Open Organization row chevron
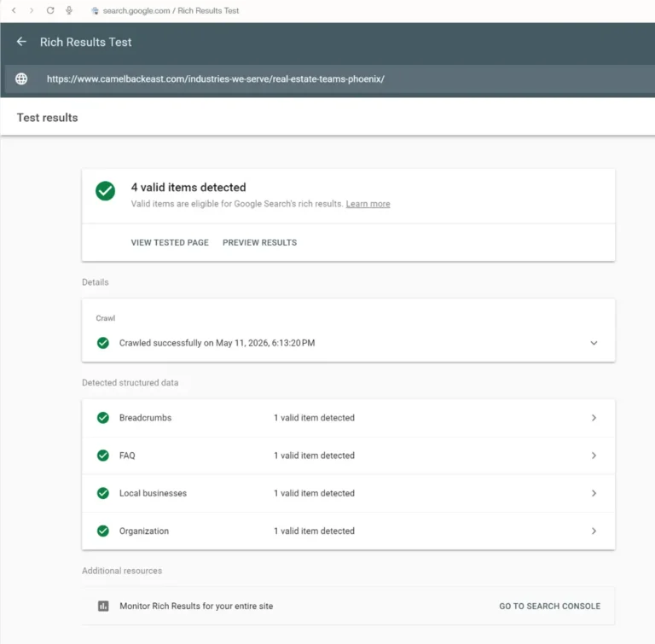 click(594, 531)
